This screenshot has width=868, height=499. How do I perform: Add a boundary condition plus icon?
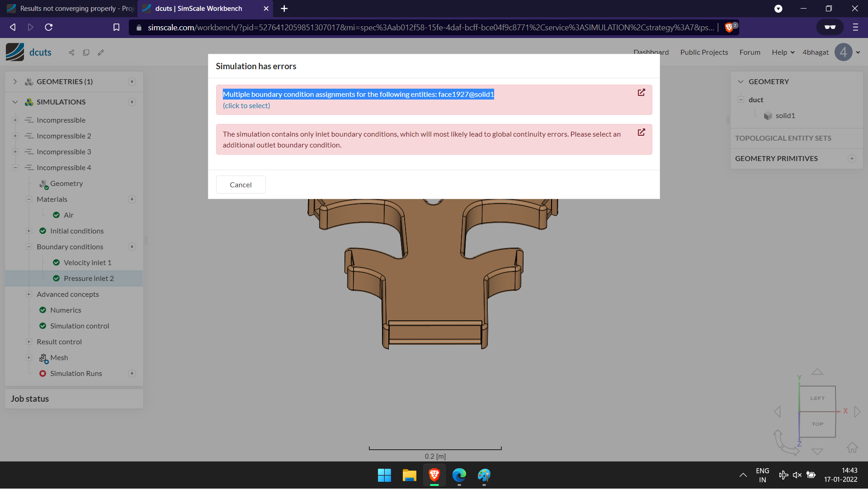click(132, 247)
